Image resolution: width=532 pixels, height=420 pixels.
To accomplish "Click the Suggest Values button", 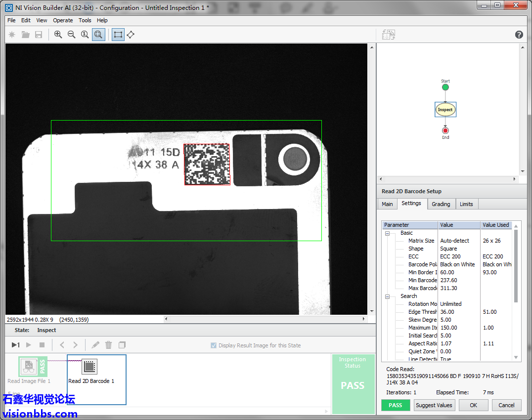I will coord(434,405).
